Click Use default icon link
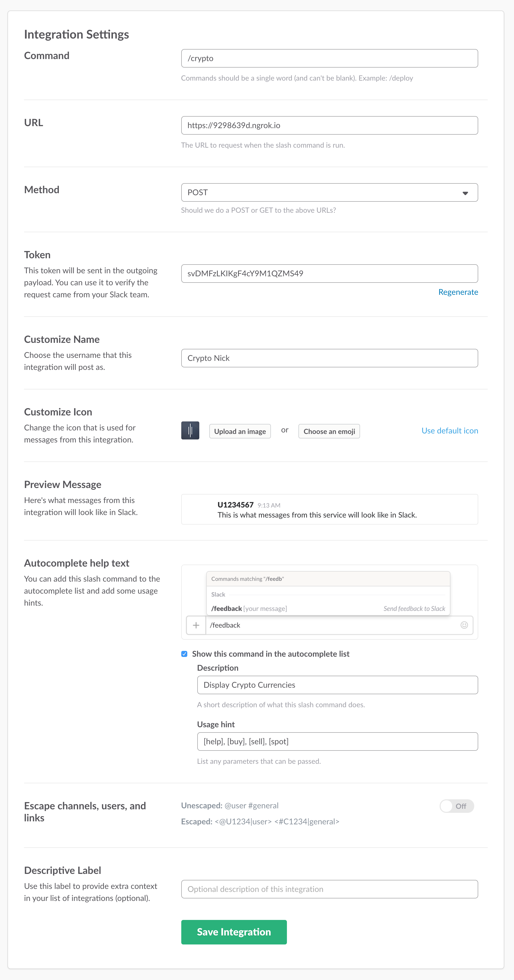The image size is (514, 980). [x=449, y=431]
